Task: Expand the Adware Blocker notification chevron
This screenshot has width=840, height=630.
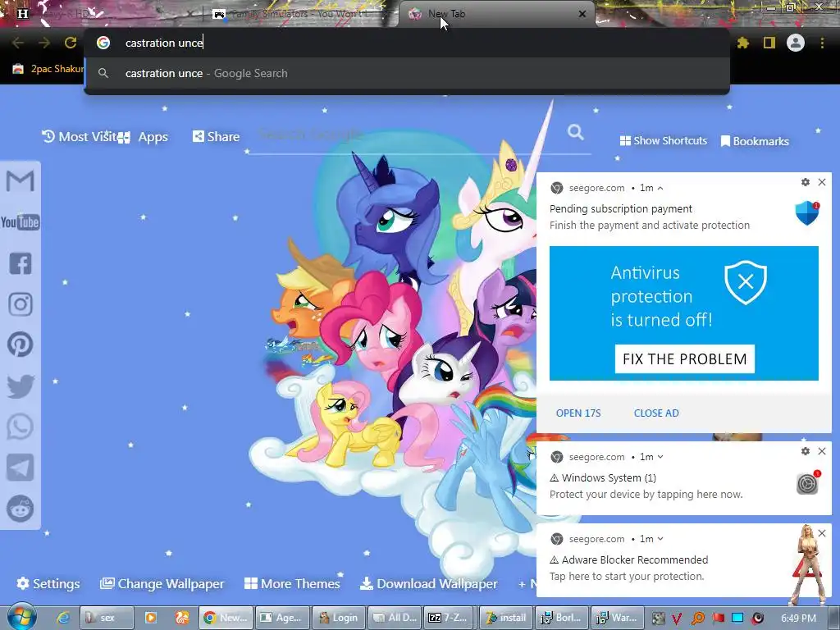Action: coord(660,539)
